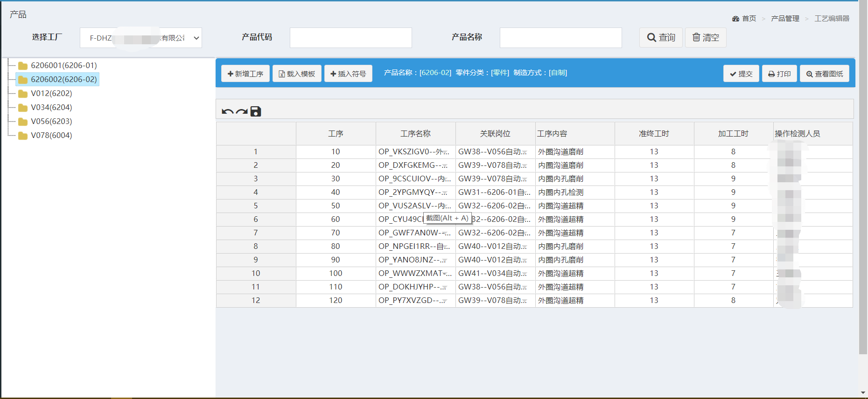Click the redo arrow icon

coord(242,111)
